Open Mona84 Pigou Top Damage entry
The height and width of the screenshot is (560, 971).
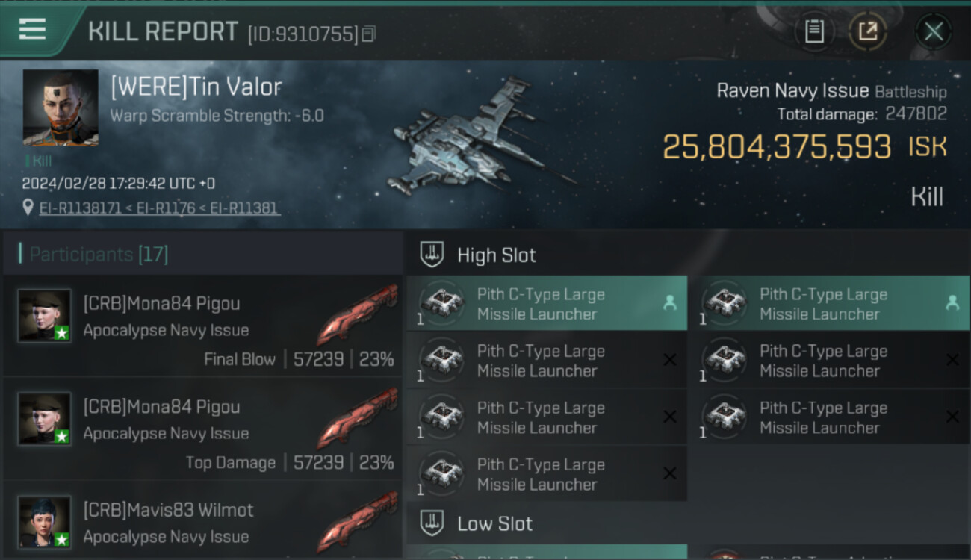[202, 429]
